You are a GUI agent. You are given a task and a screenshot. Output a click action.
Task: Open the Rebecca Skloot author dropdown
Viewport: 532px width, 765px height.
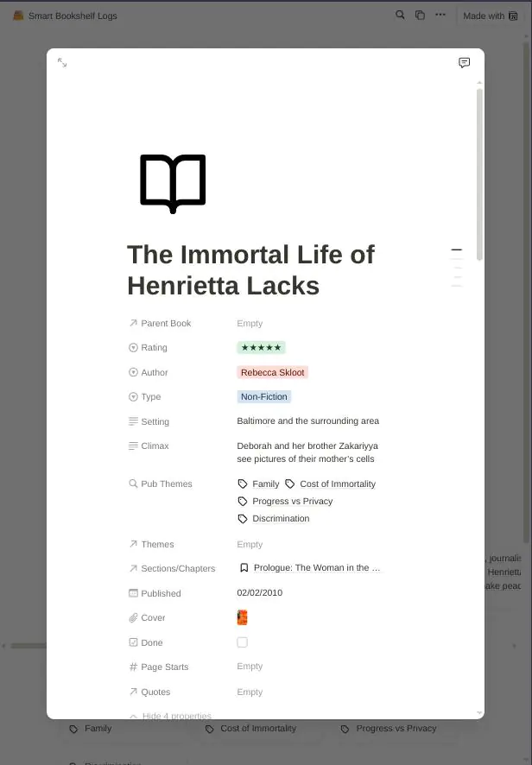[x=272, y=372]
